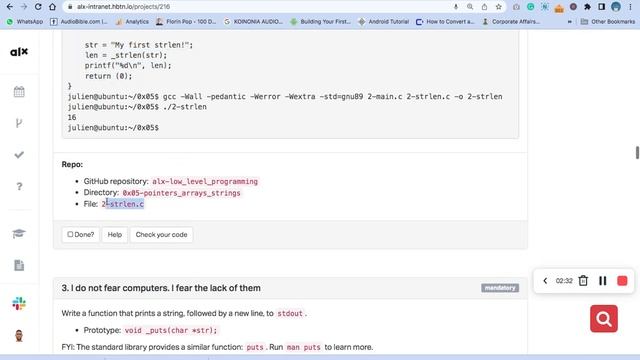640x360 pixels.
Task: Click the microphone icon in address bar
Action: coord(456,7)
